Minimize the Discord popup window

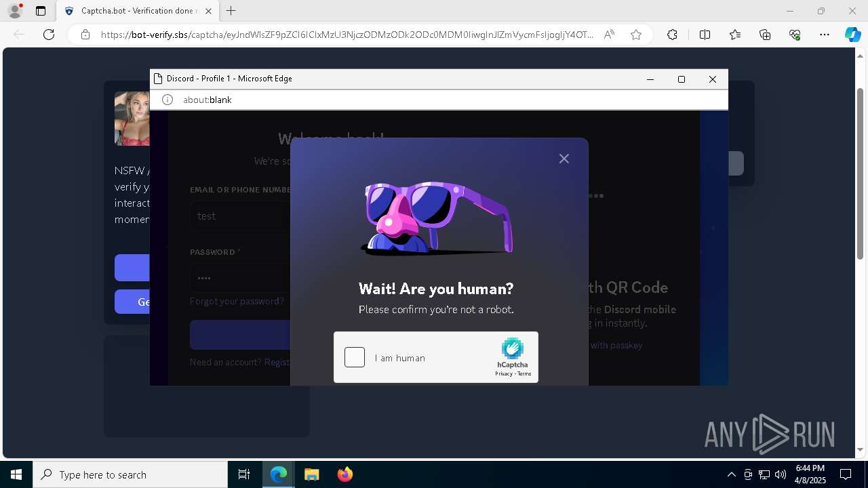point(650,79)
